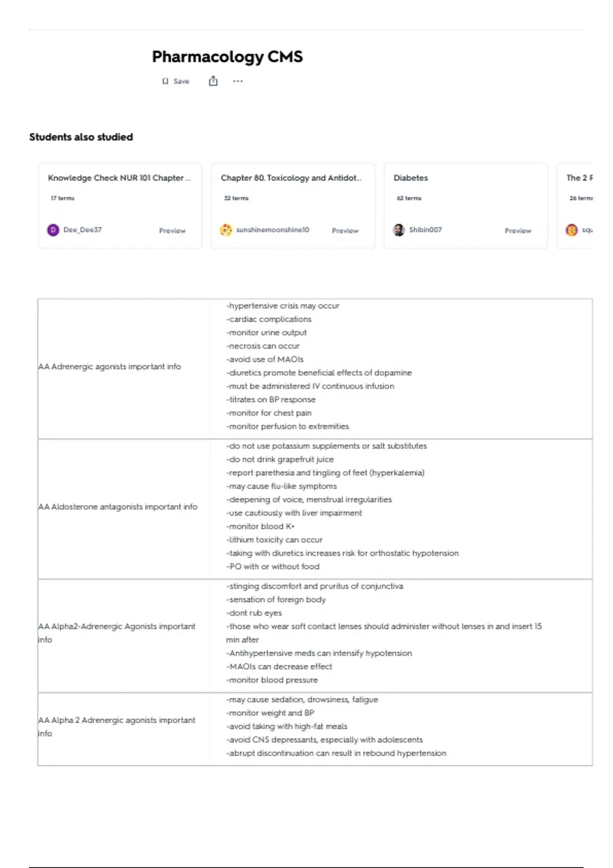
Task: Open the share icon below title
Action: point(213,81)
